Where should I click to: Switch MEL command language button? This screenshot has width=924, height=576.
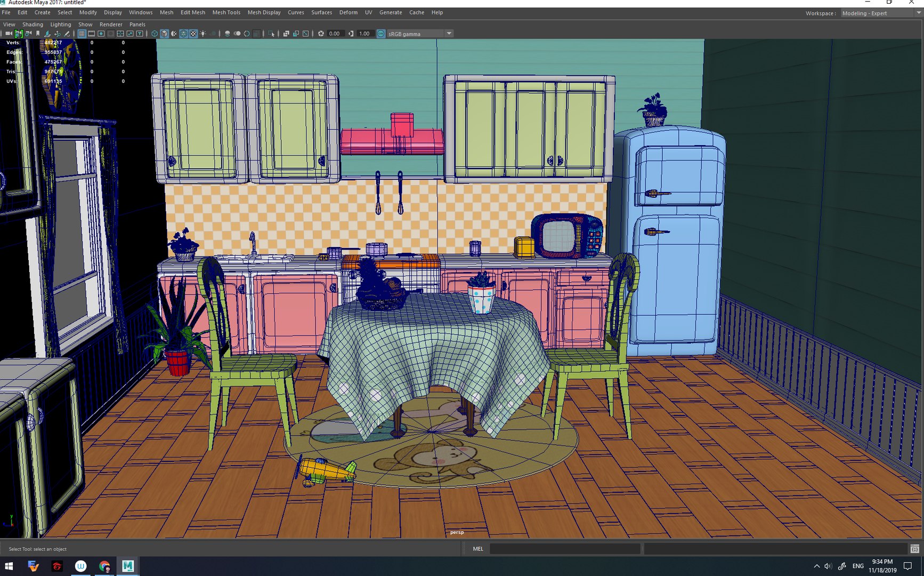pos(478,549)
